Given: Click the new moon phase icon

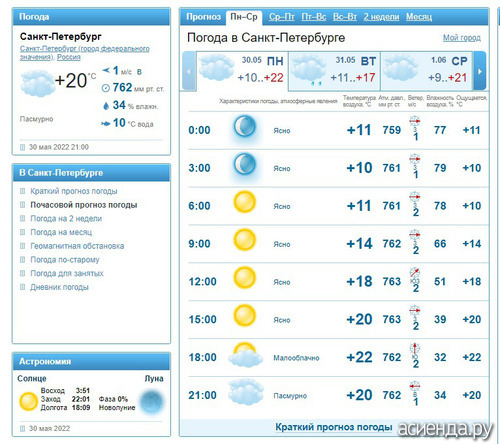Looking at the screenshot, I should pyautogui.click(x=152, y=401).
